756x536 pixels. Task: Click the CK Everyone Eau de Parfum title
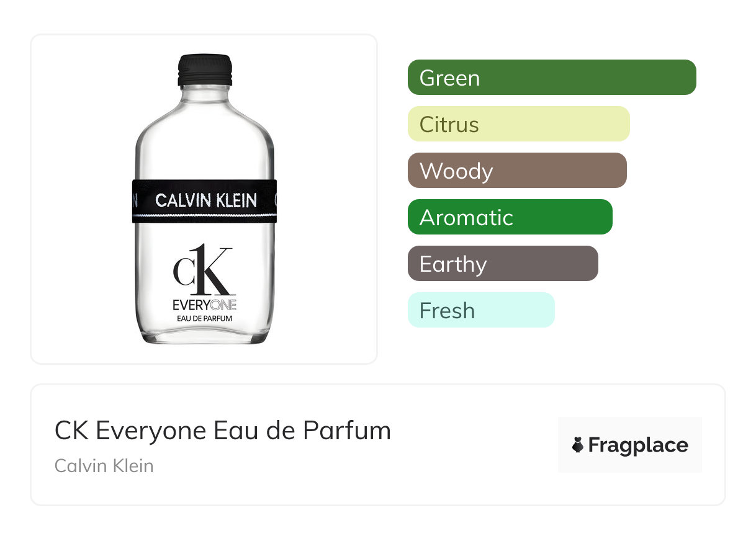click(x=223, y=431)
